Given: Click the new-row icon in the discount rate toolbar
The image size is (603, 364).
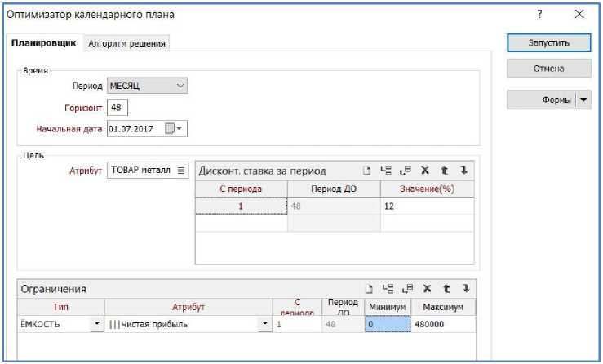Looking at the screenshot, I should (x=368, y=171).
